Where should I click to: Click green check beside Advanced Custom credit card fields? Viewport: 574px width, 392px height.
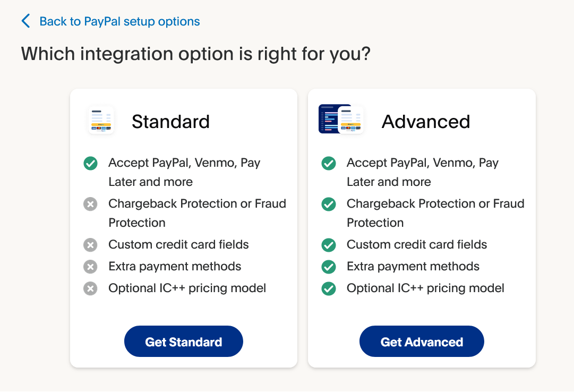click(329, 245)
